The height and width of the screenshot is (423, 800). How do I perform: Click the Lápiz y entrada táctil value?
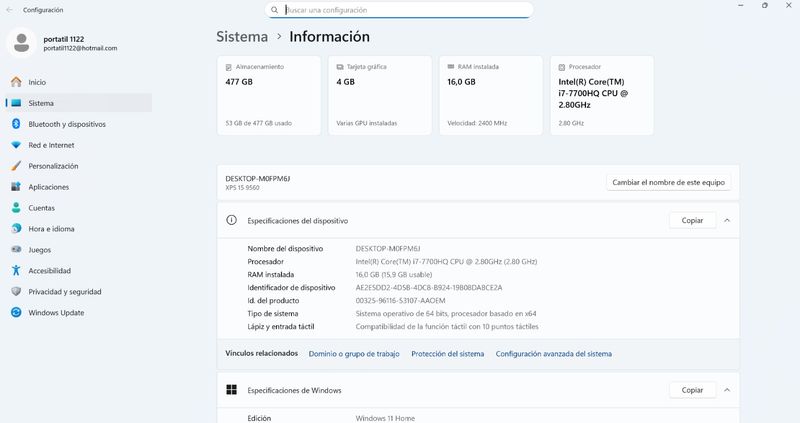click(447, 327)
